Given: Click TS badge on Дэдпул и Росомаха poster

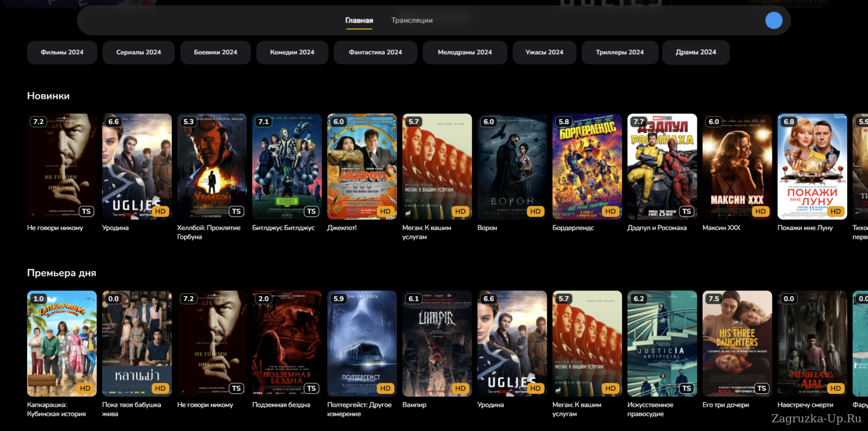Looking at the screenshot, I should tap(686, 211).
